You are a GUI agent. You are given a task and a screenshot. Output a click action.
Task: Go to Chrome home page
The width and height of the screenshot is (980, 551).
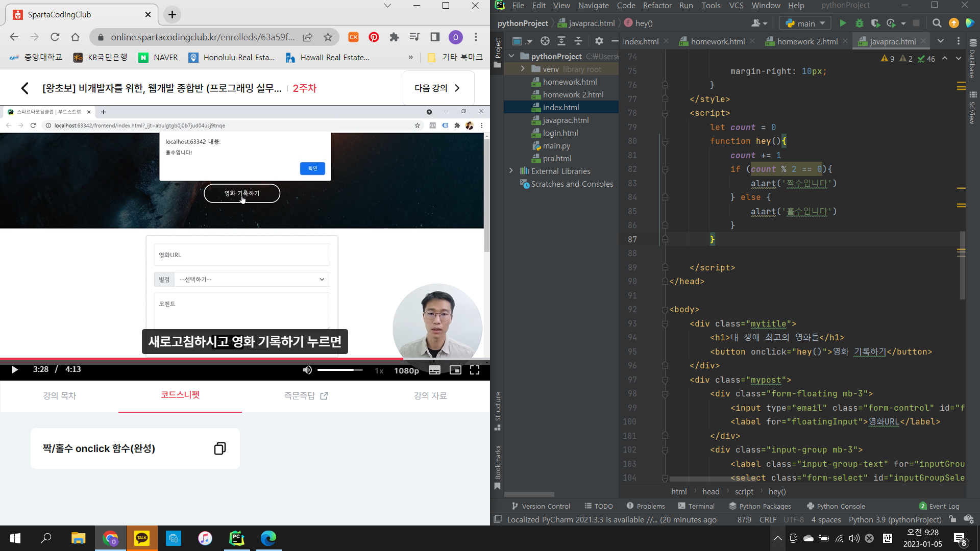pos(76,37)
